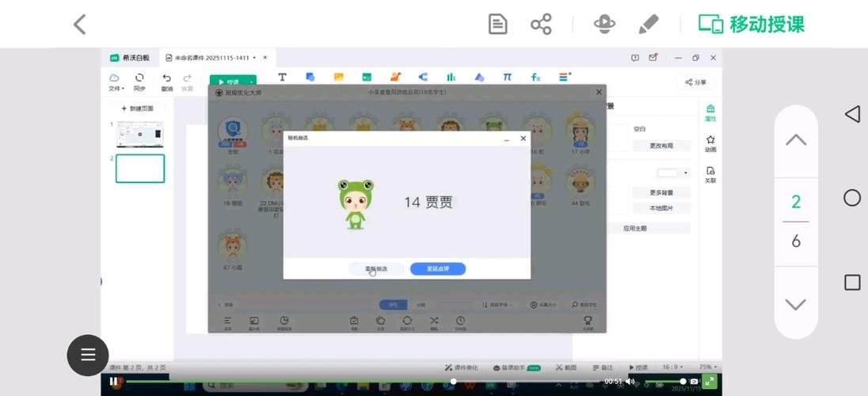The height and width of the screenshot is (396, 868).
Task: Select the 小组 group view toggle
Action: (421, 305)
